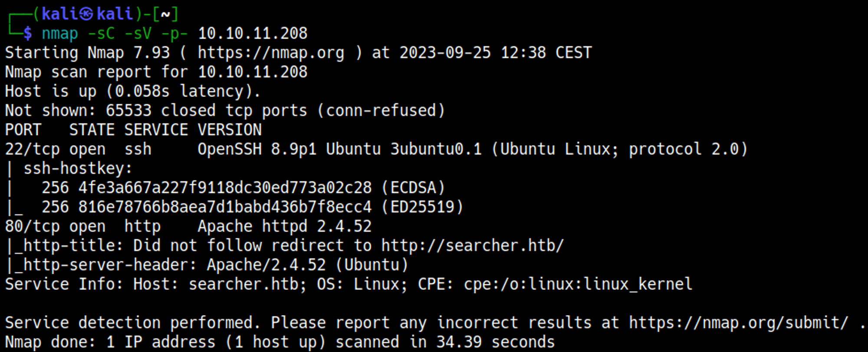This screenshot has width=868, height=352.
Task: Click the https://nmap.org/submit/ URL
Action: point(738,323)
